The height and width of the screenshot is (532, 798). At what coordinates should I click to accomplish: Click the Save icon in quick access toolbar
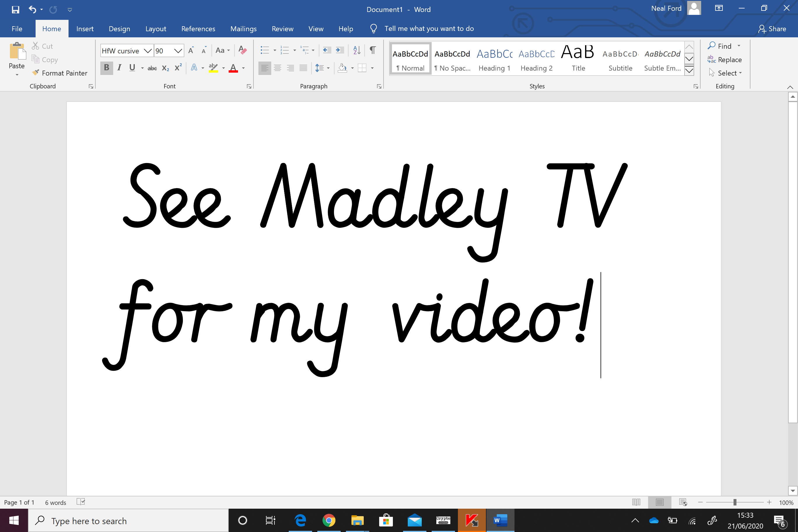coord(15,10)
